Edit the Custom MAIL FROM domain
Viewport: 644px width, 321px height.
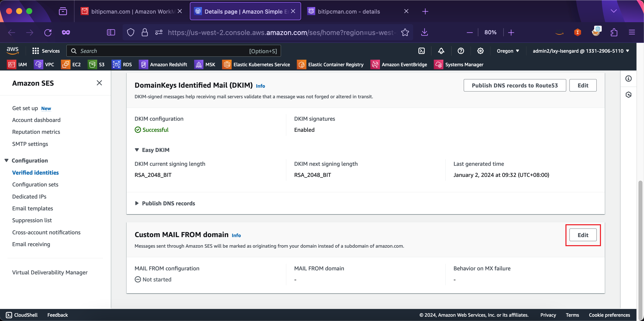pyautogui.click(x=583, y=235)
